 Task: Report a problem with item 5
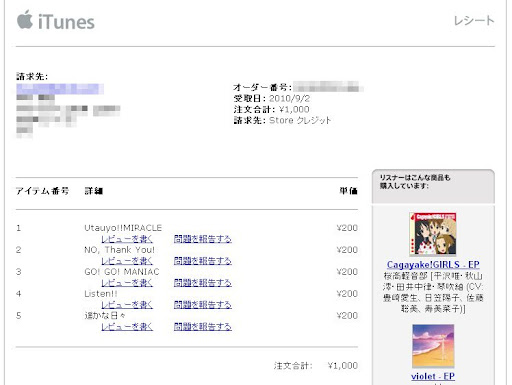point(203,327)
